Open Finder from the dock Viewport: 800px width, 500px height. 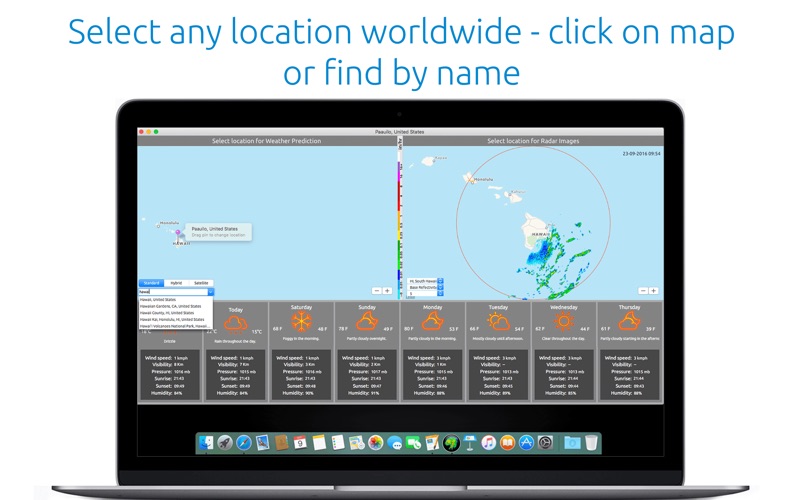206,442
